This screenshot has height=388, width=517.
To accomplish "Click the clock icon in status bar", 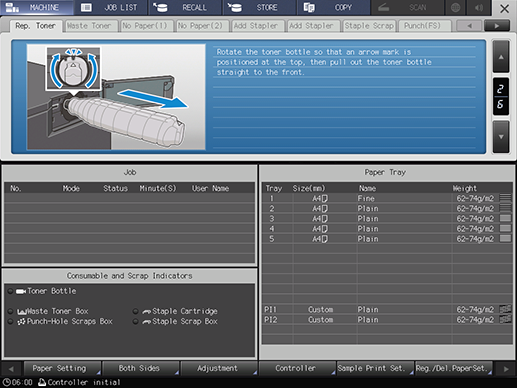I will point(6,382).
